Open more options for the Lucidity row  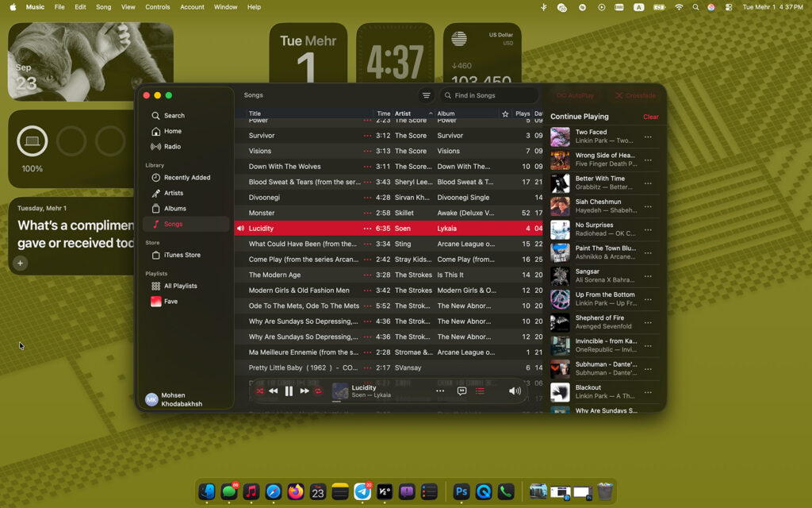point(367,228)
